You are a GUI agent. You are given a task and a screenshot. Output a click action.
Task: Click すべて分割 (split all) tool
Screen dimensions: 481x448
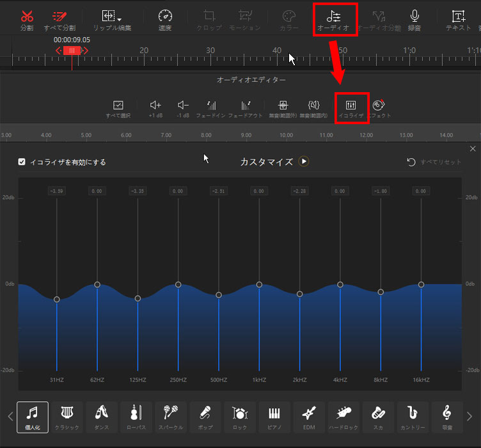59,20
